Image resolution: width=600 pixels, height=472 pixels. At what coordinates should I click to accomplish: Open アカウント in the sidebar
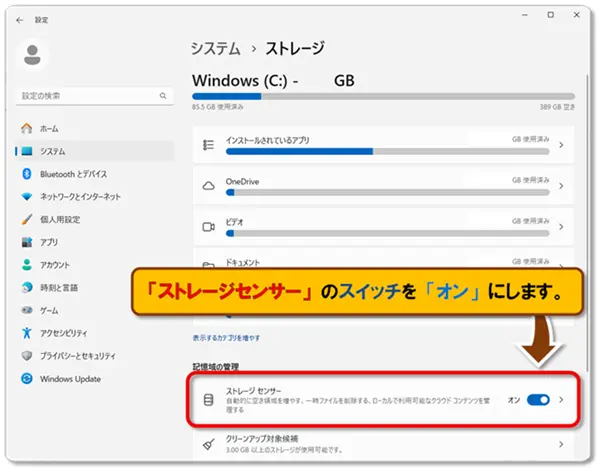click(x=95, y=265)
